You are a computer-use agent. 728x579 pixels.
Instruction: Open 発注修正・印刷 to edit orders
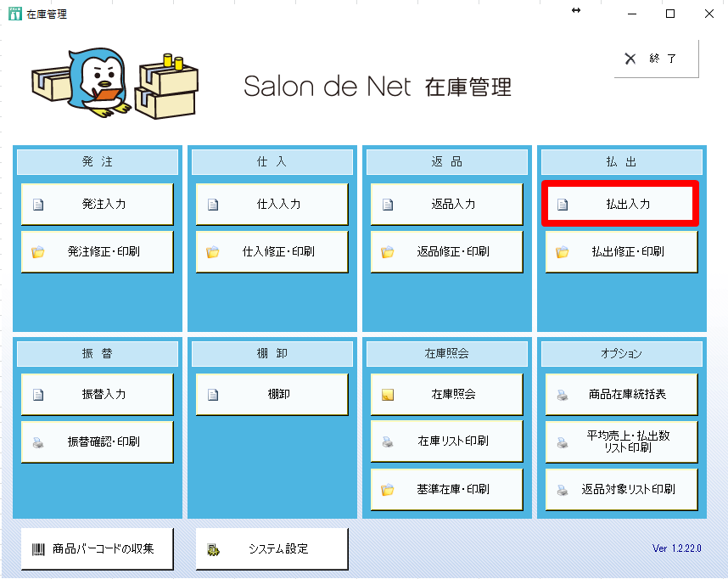[x=97, y=251]
